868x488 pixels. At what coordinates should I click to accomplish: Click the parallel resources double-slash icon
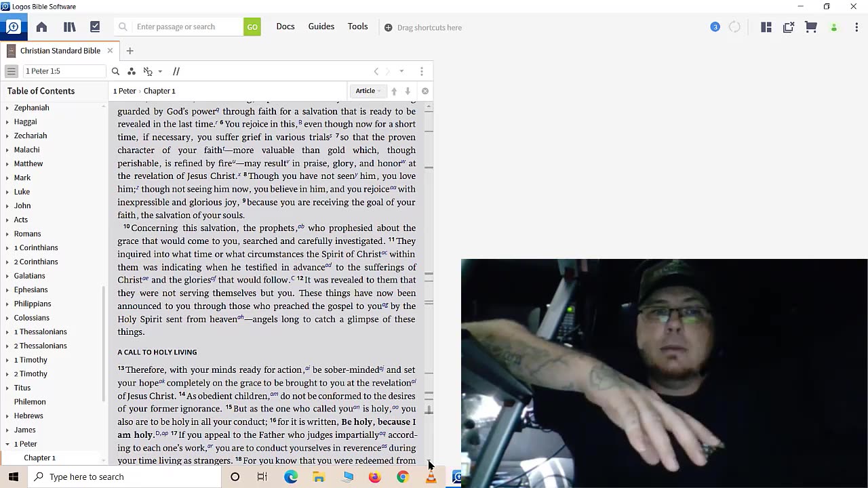click(176, 71)
